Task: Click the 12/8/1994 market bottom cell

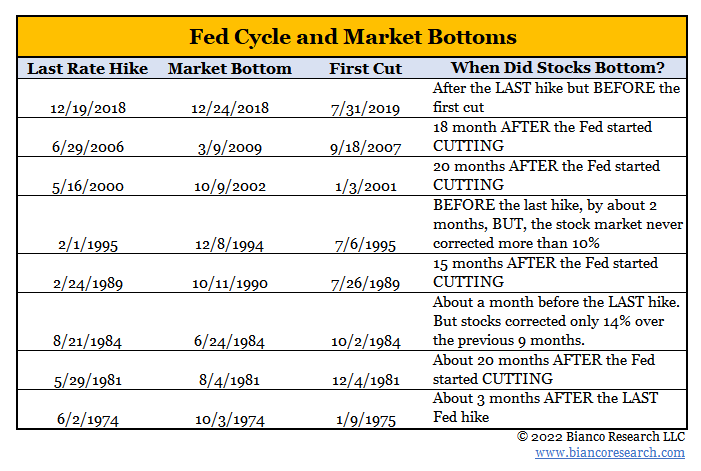Action: (x=230, y=243)
